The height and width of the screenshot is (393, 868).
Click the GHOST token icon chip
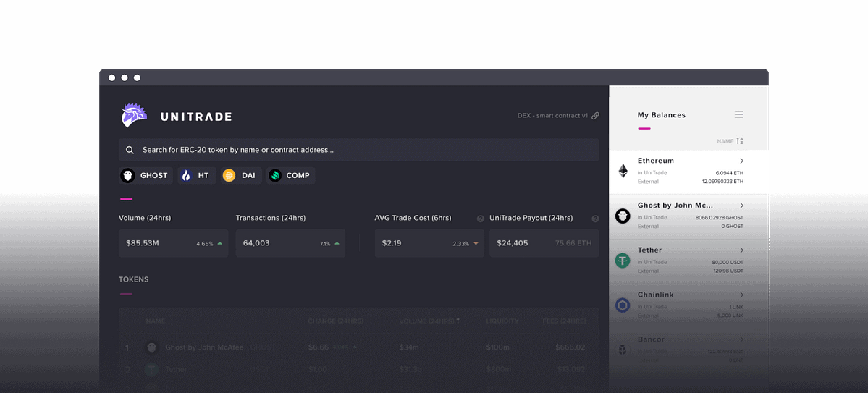(128, 175)
